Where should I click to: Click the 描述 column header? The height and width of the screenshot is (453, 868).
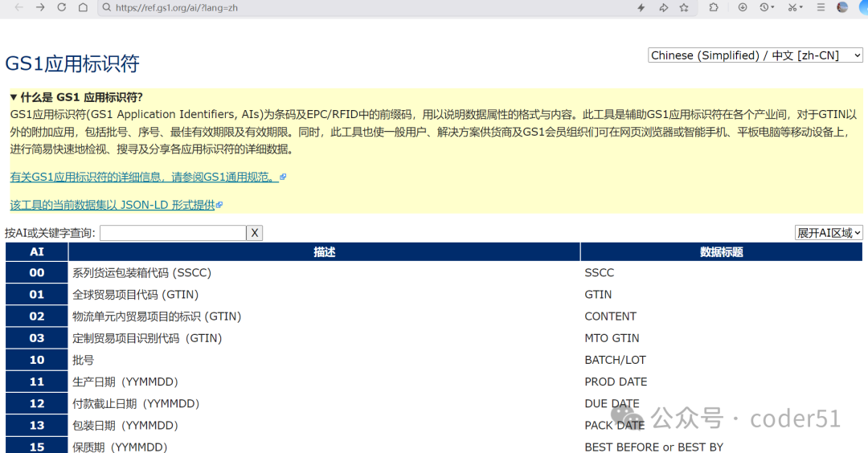pos(325,251)
